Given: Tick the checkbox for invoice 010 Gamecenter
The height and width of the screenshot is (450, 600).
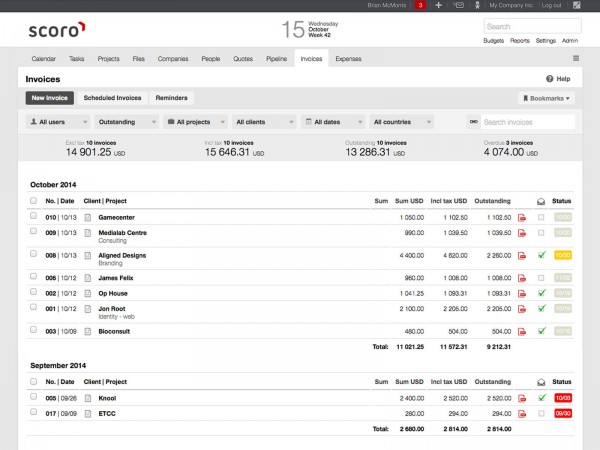Looking at the screenshot, I should (x=34, y=217).
